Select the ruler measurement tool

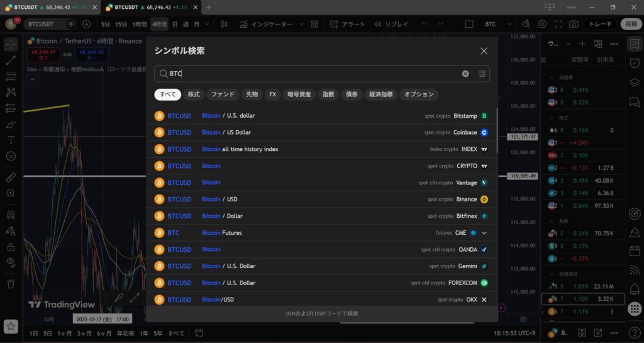[x=11, y=177]
